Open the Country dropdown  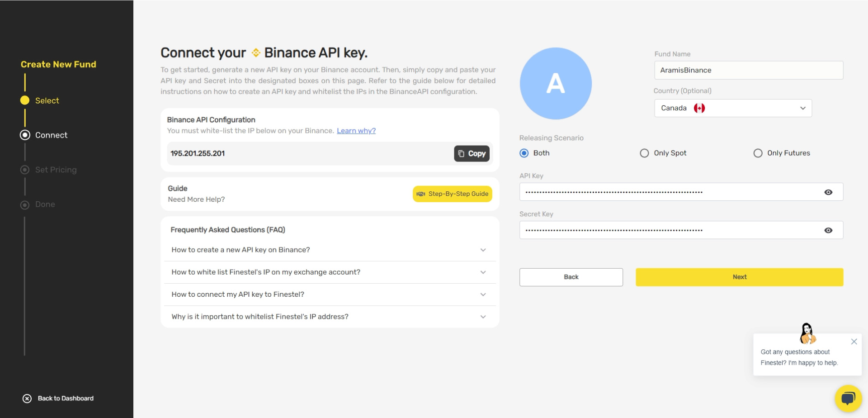click(x=733, y=108)
